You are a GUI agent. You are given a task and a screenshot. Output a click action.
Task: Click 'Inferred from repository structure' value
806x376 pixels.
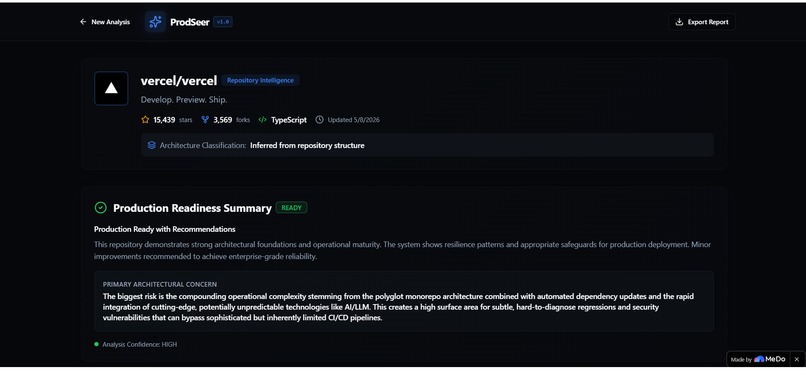[x=307, y=146]
